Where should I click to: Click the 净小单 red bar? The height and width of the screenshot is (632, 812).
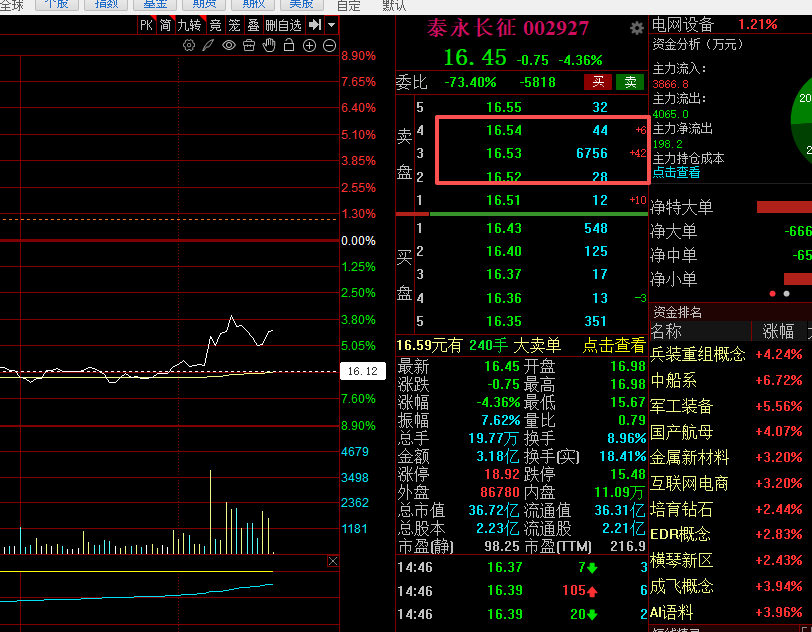coord(798,279)
